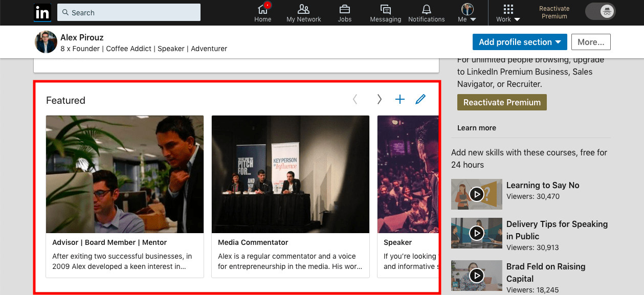Screen dimensions: 644x295
Task: Open the Home feed icon
Action: [x=262, y=11]
